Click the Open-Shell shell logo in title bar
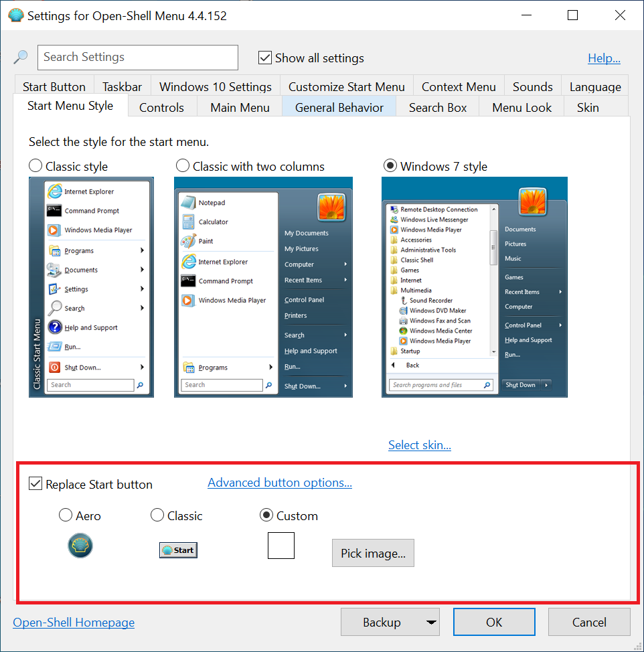 pyautogui.click(x=16, y=15)
